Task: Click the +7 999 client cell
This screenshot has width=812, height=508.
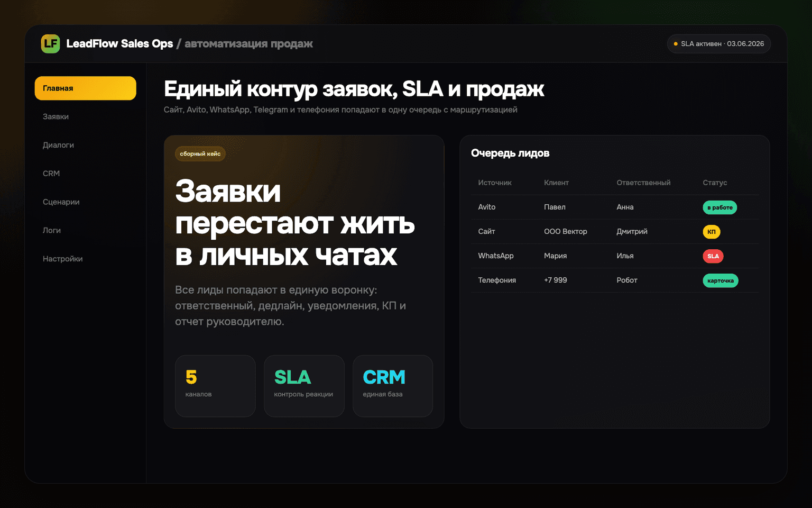Action: [556, 280]
